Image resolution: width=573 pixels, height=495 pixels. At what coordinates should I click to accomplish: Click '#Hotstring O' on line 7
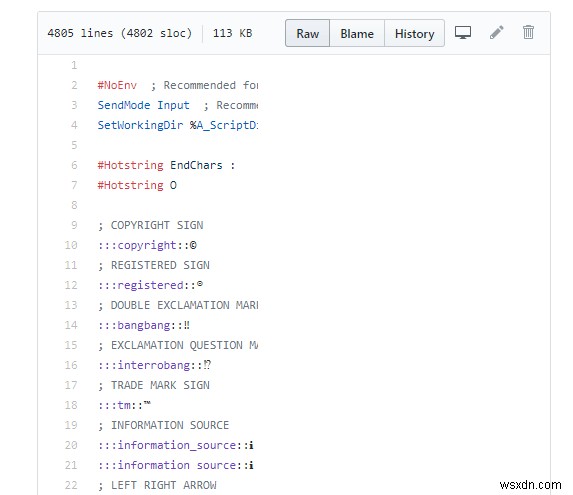click(x=137, y=185)
